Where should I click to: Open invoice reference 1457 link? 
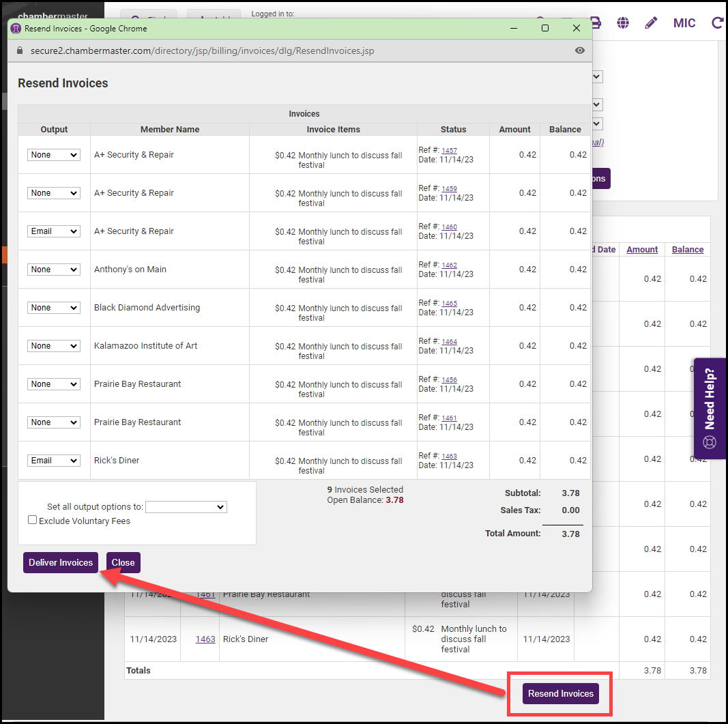pyautogui.click(x=449, y=150)
